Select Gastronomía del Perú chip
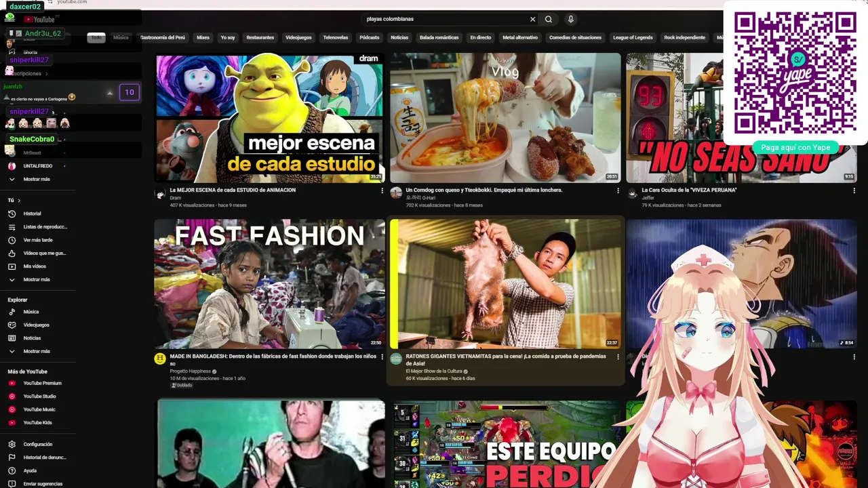The height and width of the screenshot is (488, 868). pyautogui.click(x=163, y=37)
